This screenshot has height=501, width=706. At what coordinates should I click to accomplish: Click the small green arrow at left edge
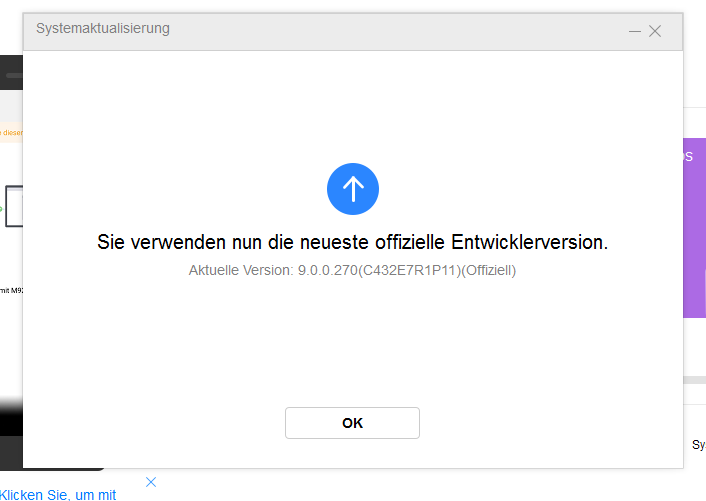[2, 208]
